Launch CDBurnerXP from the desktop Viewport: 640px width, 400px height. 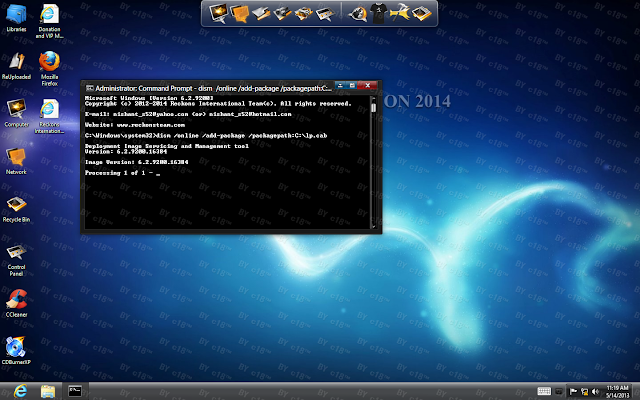tap(16, 351)
